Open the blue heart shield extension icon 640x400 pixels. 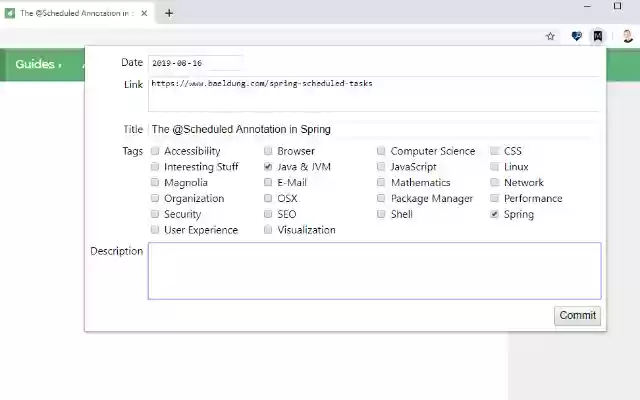click(576, 36)
